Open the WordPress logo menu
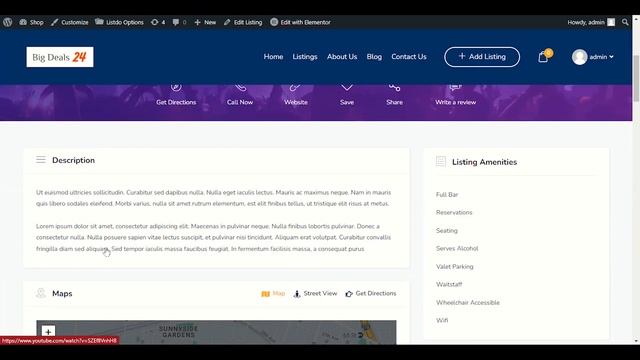 7,22
